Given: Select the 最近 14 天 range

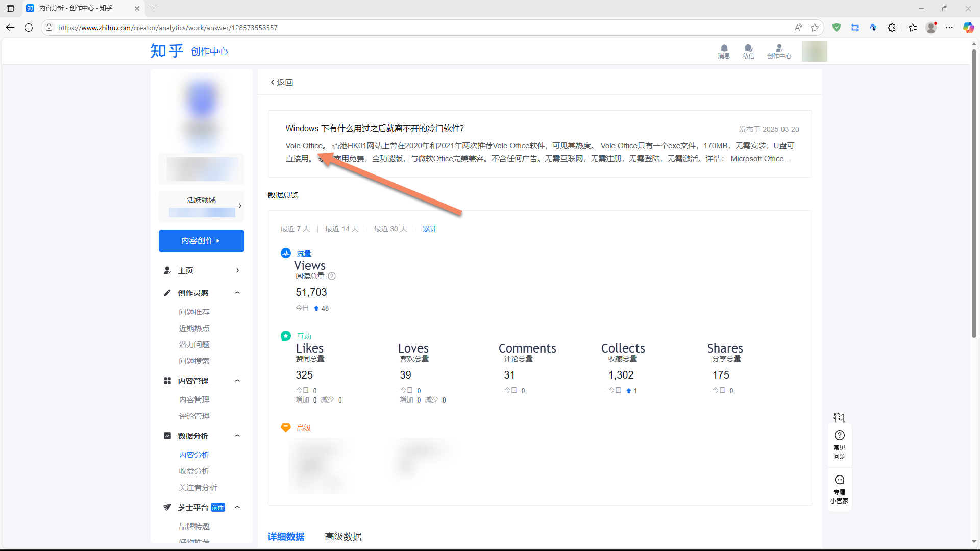Looking at the screenshot, I should (x=342, y=229).
